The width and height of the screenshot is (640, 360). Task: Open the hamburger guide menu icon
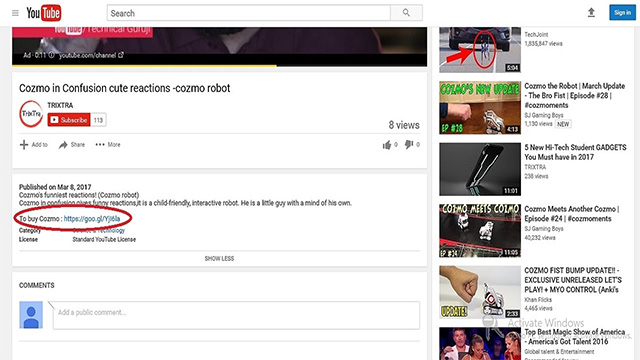(x=15, y=13)
